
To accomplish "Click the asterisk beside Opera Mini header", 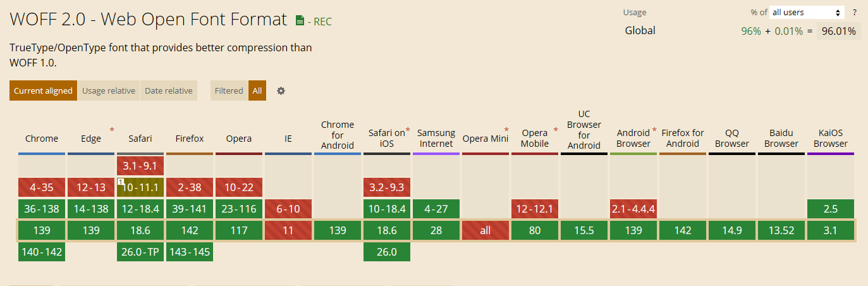I will (x=506, y=130).
